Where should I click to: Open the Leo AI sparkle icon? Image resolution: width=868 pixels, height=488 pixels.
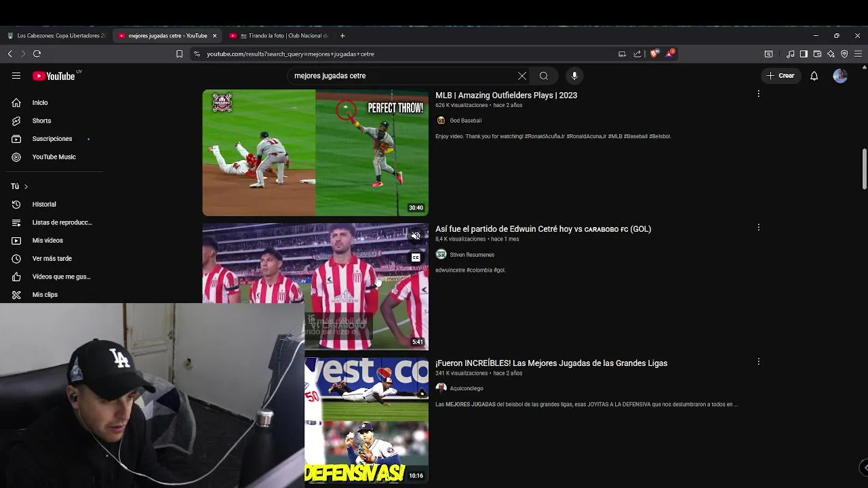point(831,54)
